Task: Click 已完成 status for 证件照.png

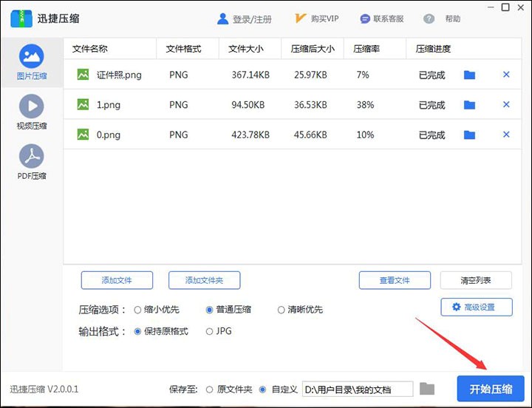Action: pos(432,75)
